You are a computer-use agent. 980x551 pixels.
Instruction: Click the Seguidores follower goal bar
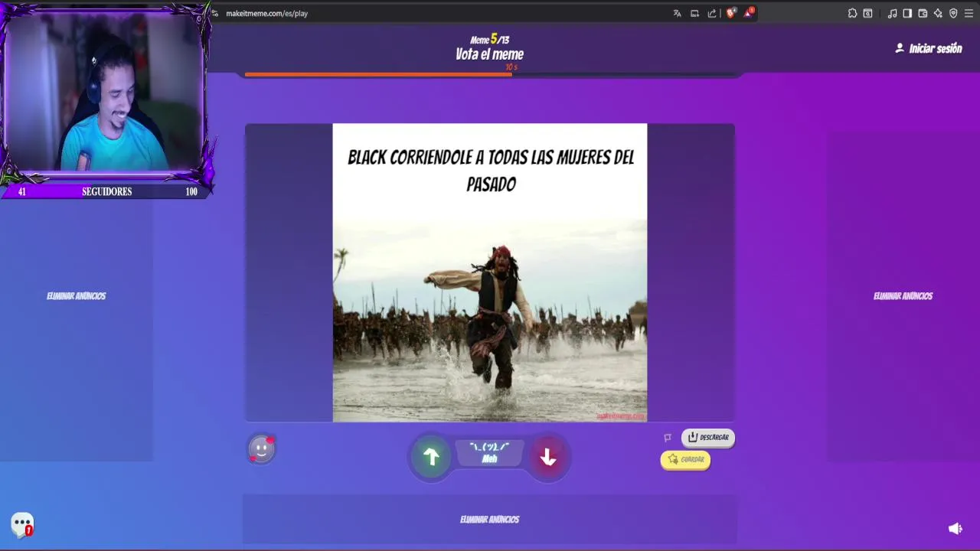pyautogui.click(x=106, y=191)
